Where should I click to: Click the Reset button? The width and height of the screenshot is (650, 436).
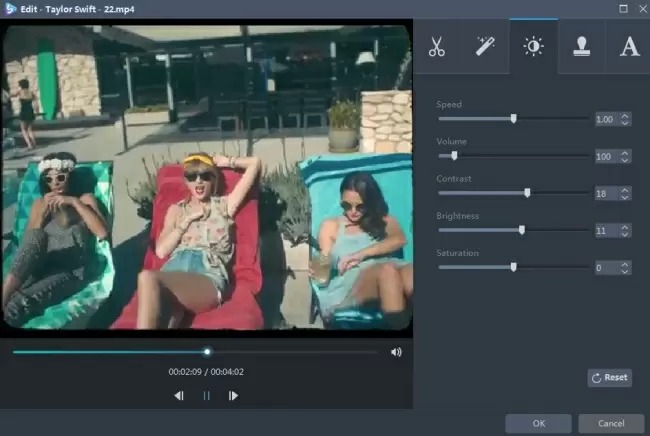pyautogui.click(x=609, y=377)
